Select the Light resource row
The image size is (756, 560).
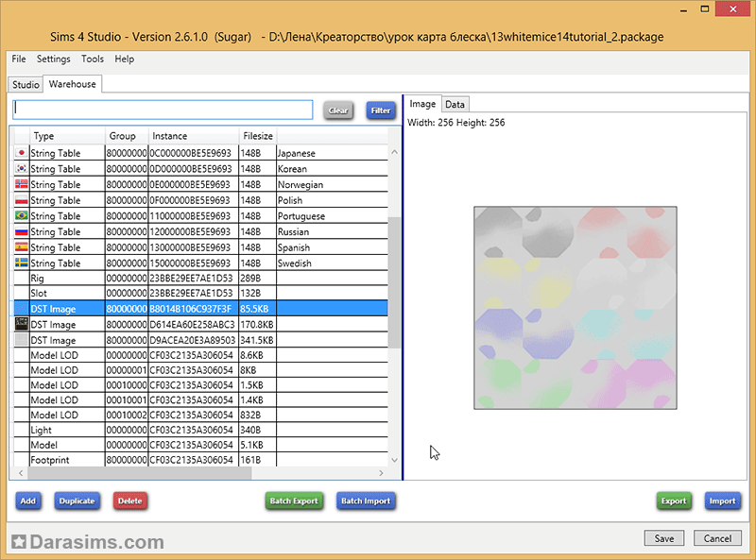[x=201, y=430]
